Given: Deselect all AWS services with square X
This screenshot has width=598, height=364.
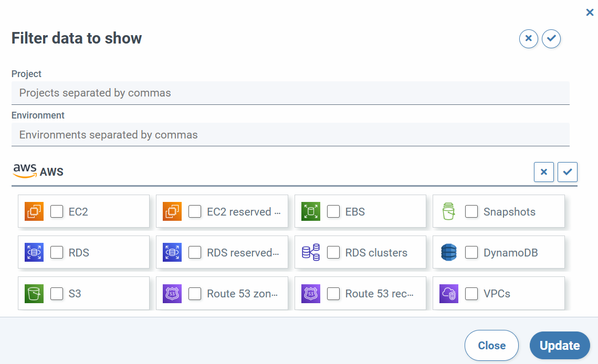Looking at the screenshot, I should pyautogui.click(x=544, y=172).
